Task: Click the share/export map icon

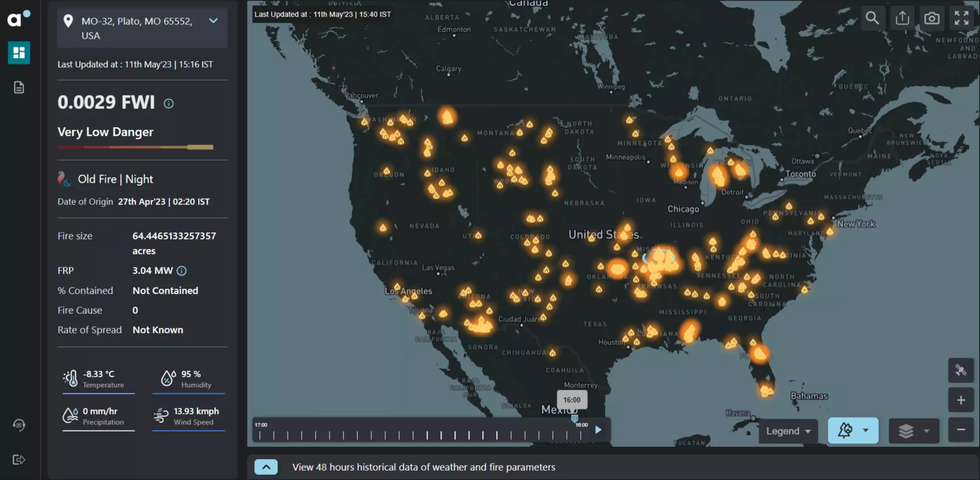Action: pos(902,18)
